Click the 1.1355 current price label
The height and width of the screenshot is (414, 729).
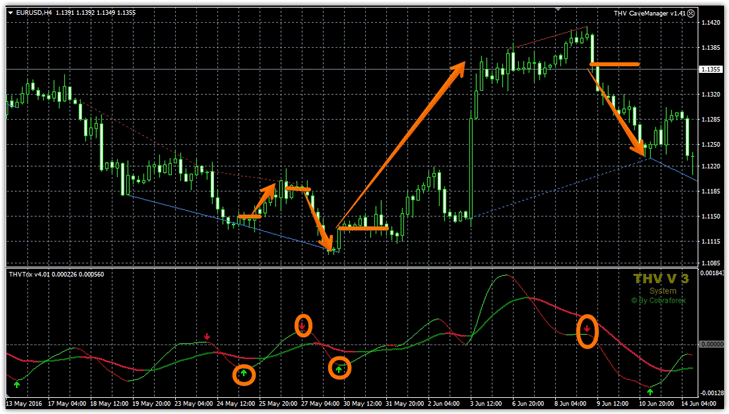pos(712,69)
